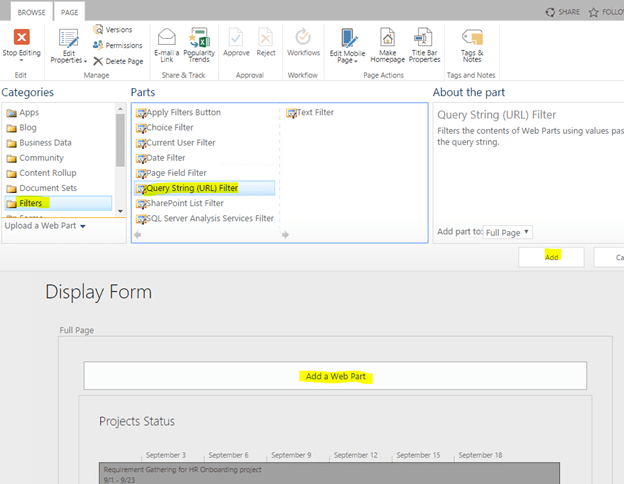
Task: Select the Community category
Action: coord(35,158)
